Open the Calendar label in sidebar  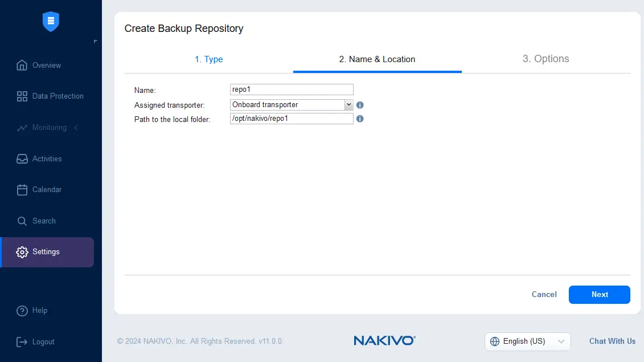click(x=47, y=190)
